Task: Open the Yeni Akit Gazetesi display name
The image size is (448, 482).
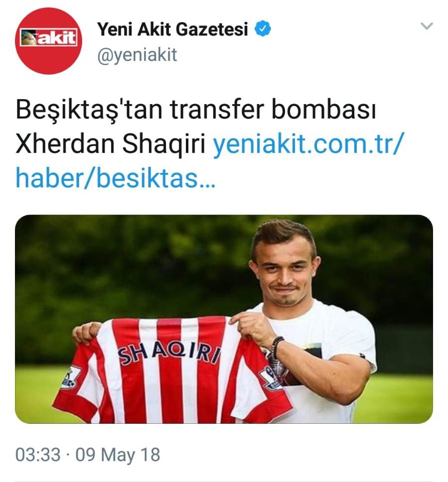Action: (x=172, y=29)
